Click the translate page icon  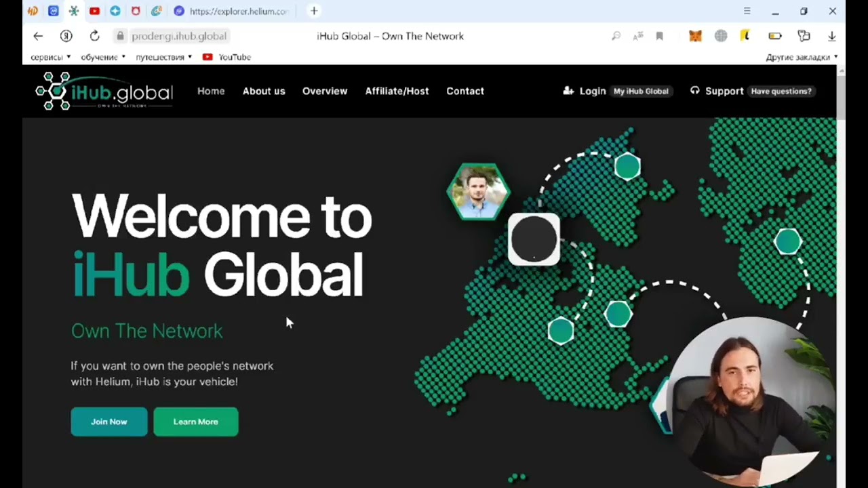(x=637, y=36)
